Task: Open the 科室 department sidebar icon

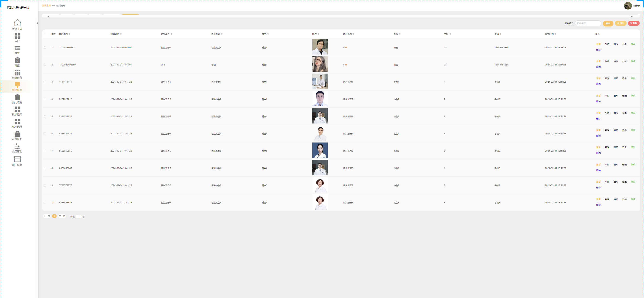Action: pyautogui.click(x=17, y=61)
